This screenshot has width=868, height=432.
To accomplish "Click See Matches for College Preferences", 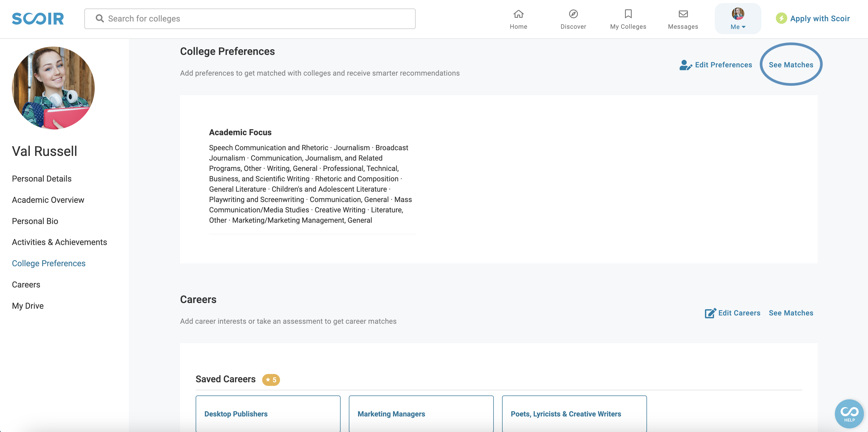I will point(791,65).
